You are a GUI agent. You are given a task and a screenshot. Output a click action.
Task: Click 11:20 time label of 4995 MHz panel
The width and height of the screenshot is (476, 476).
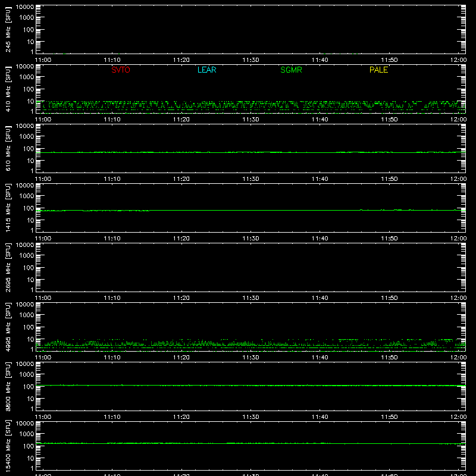click(x=181, y=358)
